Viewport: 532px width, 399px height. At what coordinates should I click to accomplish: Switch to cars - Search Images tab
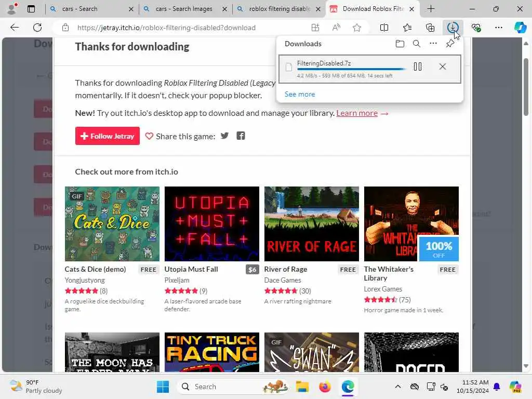click(x=185, y=9)
